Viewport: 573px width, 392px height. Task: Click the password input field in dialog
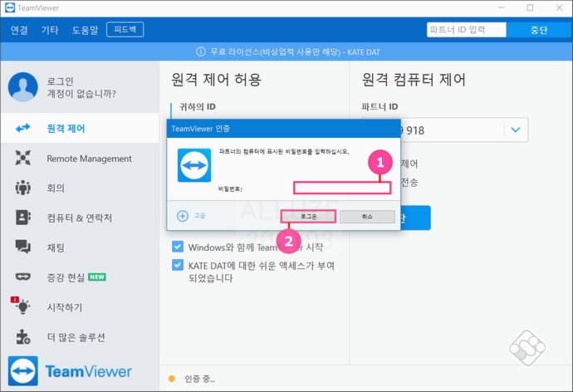pos(342,188)
